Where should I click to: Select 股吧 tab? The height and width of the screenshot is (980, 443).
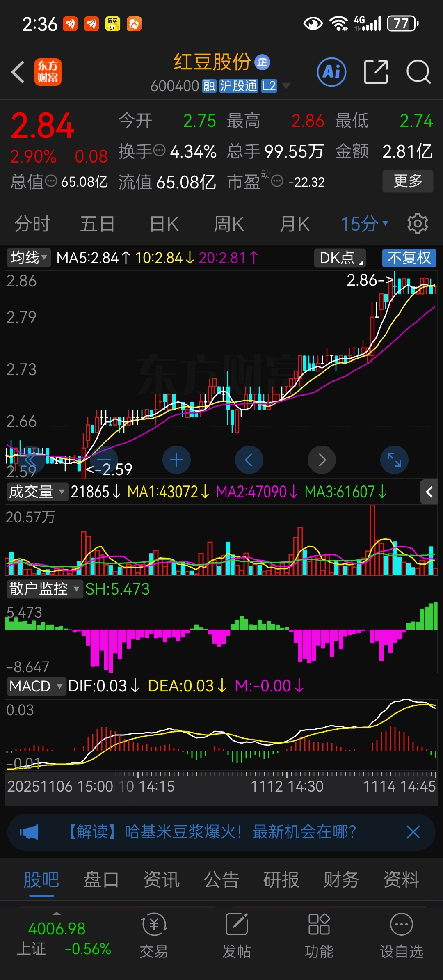[41, 880]
